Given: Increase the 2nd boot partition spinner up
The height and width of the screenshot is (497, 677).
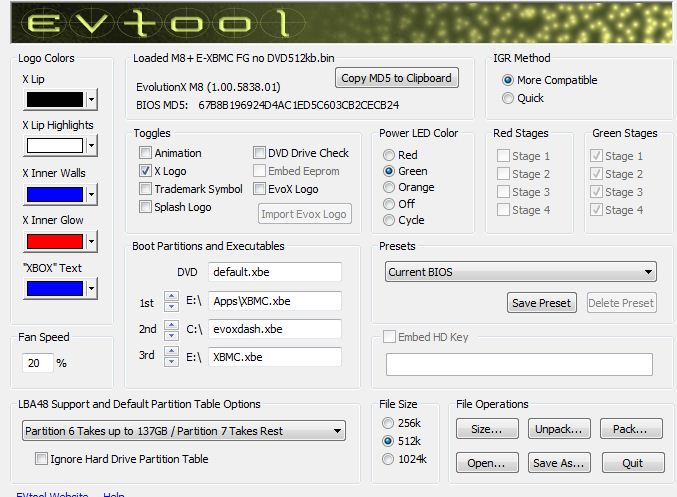Looking at the screenshot, I should [x=171, y=325].
